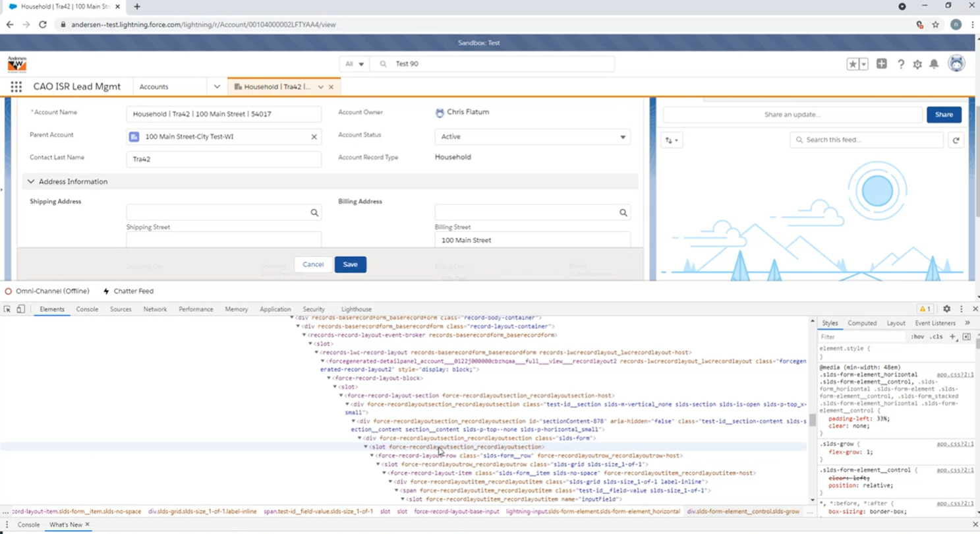Switch to the Console tab in DevTools
The image size is (980, 534).
pos(87,309)
